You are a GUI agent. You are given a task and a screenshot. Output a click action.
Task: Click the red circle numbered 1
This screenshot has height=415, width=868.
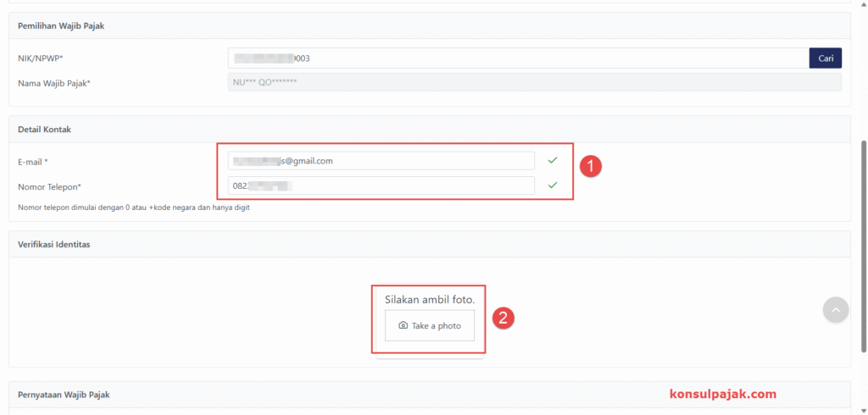[591, 166]
